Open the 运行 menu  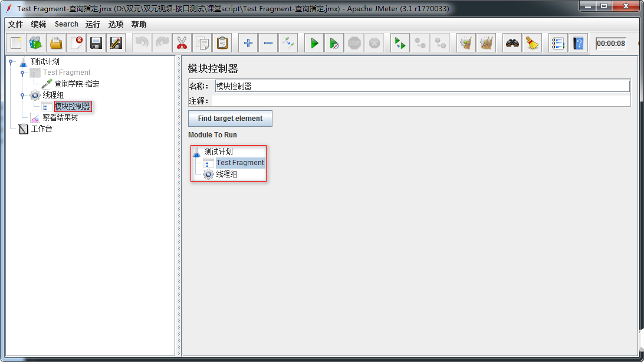(93, 24)
